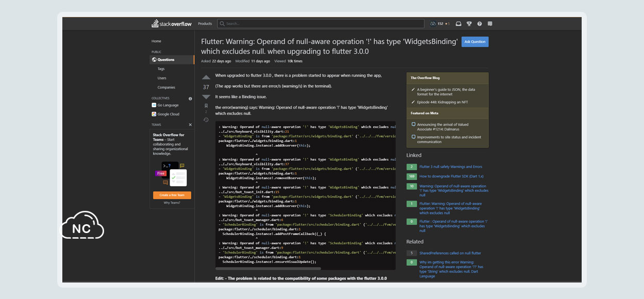Click score badge 5 in Related list
This screenshot has height=299, width=644.
412,253
